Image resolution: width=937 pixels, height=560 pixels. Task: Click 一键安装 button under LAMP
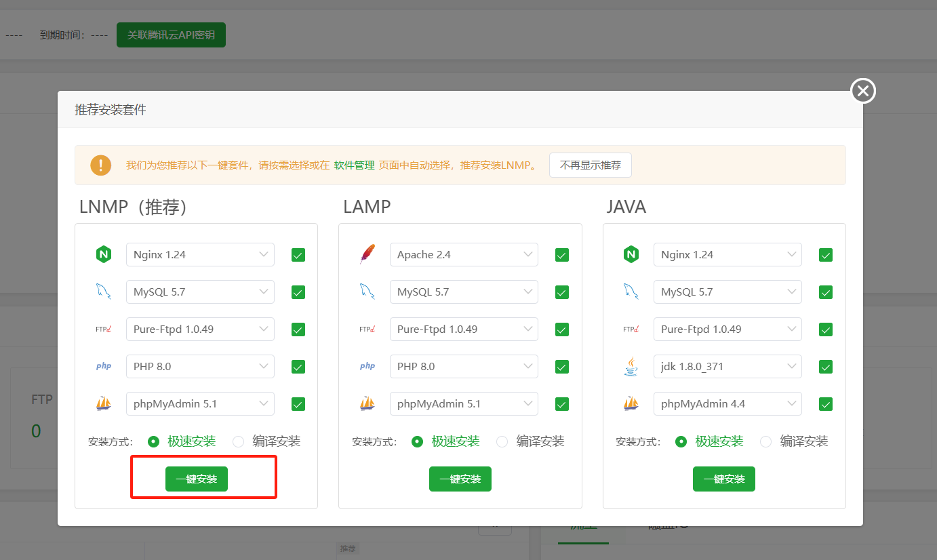coord(460,479)
